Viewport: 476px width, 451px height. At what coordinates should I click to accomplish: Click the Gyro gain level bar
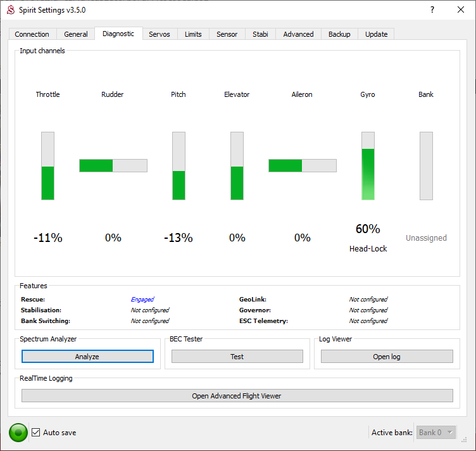click(x=368, y=166)
